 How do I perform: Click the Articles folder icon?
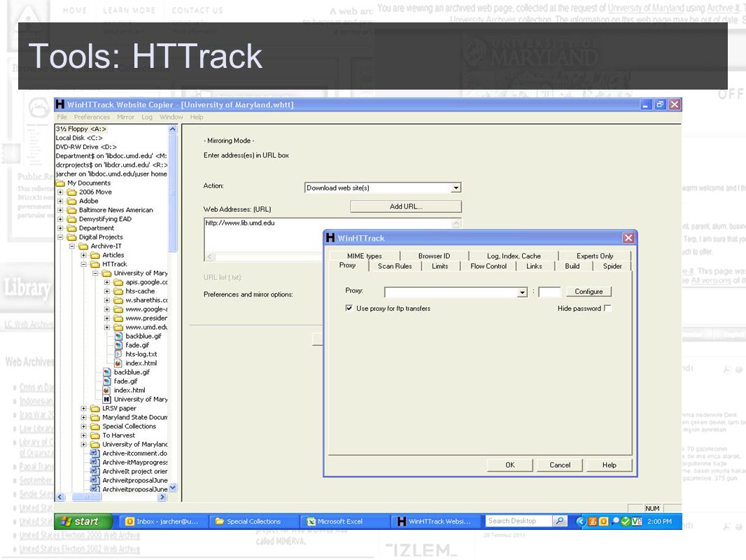click(94, 255)
